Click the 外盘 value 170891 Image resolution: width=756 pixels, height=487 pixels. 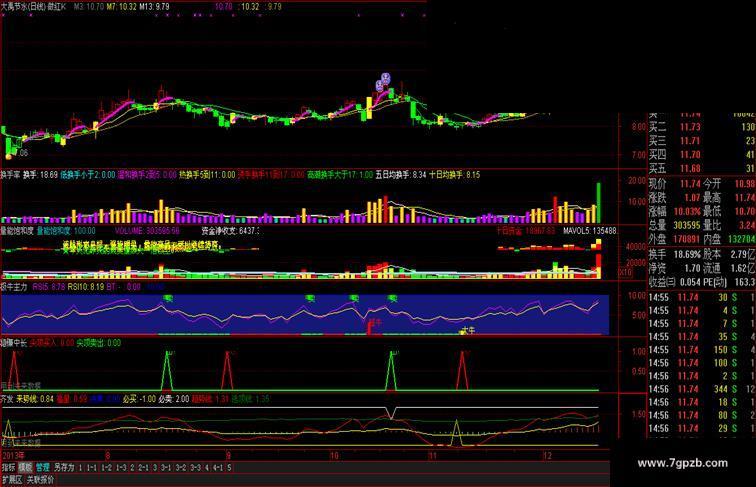(x=687, y=239)
